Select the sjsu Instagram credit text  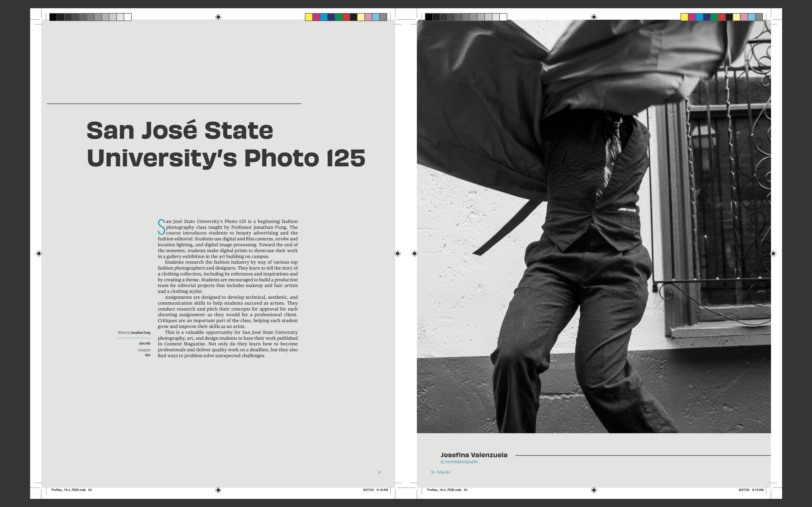point(147,354)
